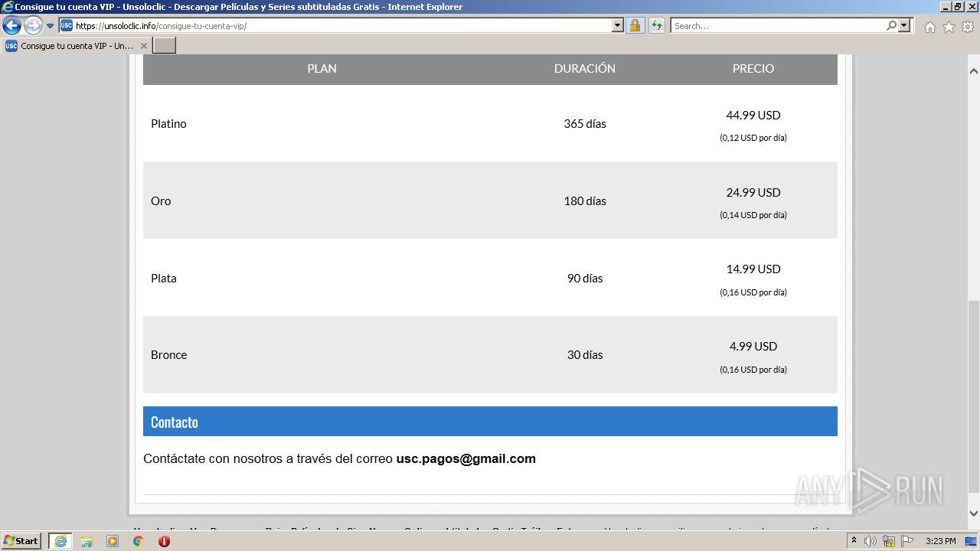Click the 24.99 USD price
This screenshot has width=980, height=551.
point(753,192)
